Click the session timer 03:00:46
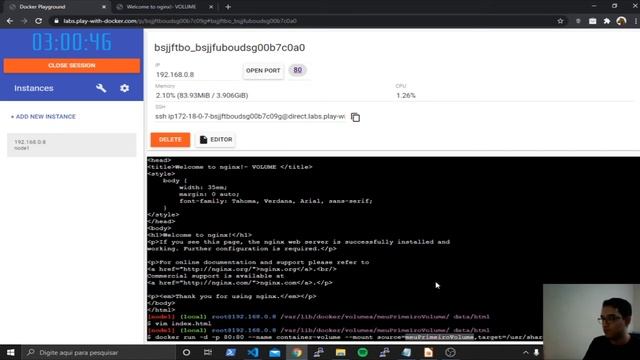The image size is (640, 360). 72,42
